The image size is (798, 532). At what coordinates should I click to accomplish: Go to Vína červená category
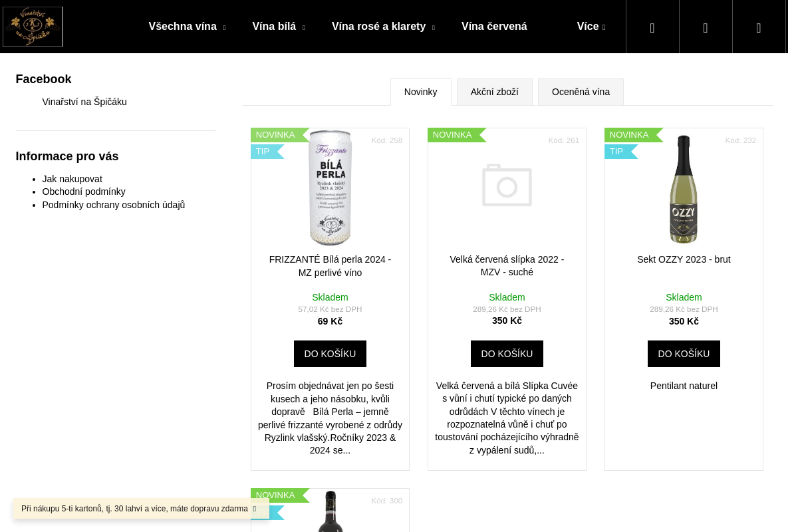[x=494, y=27]
